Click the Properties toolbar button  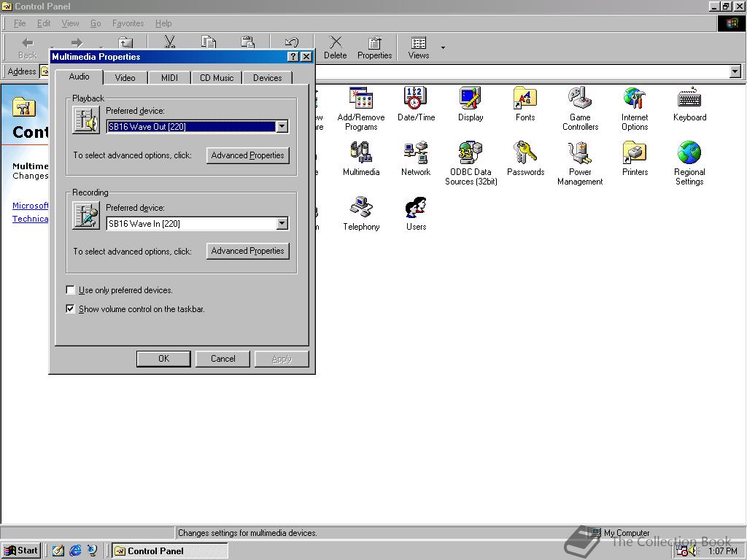[x=374, y=48]
